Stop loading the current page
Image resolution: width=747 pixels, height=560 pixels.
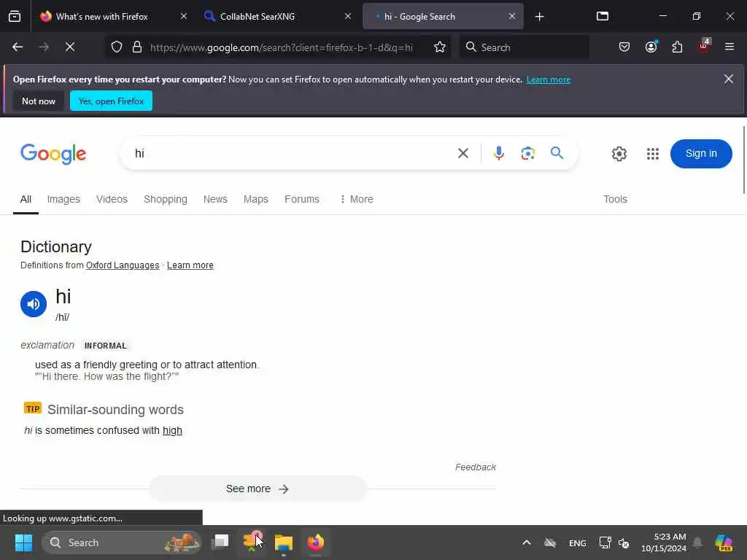pyautogui.click(x=70, y=47)
